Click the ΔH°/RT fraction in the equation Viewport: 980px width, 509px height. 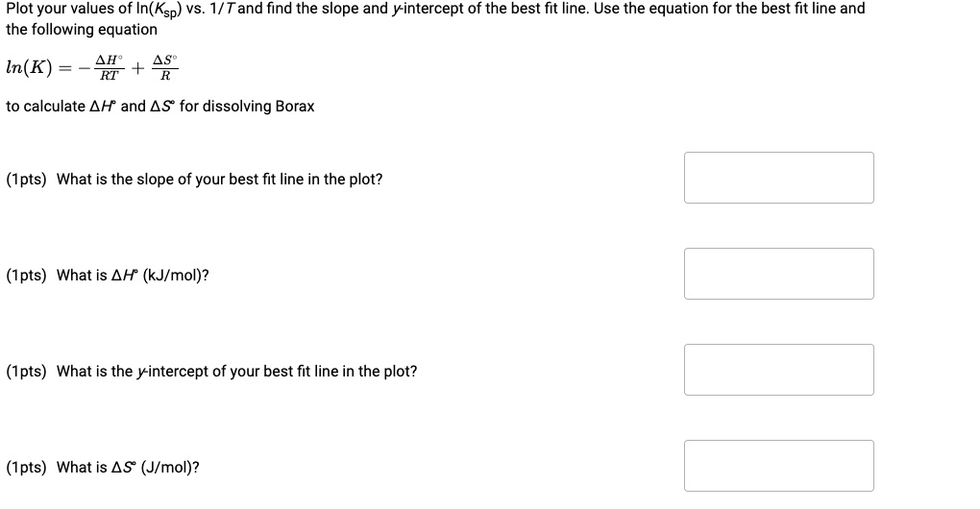coord(110,68)
